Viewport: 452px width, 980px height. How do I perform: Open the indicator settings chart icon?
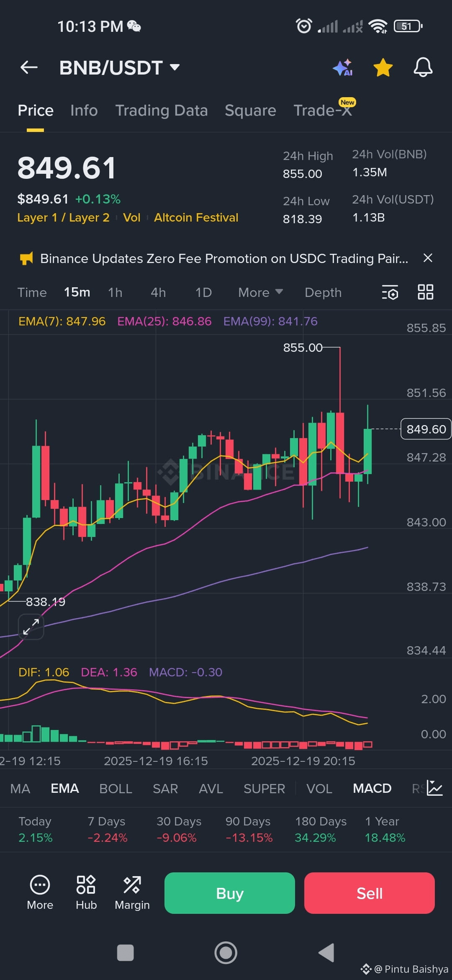point(435,788)
